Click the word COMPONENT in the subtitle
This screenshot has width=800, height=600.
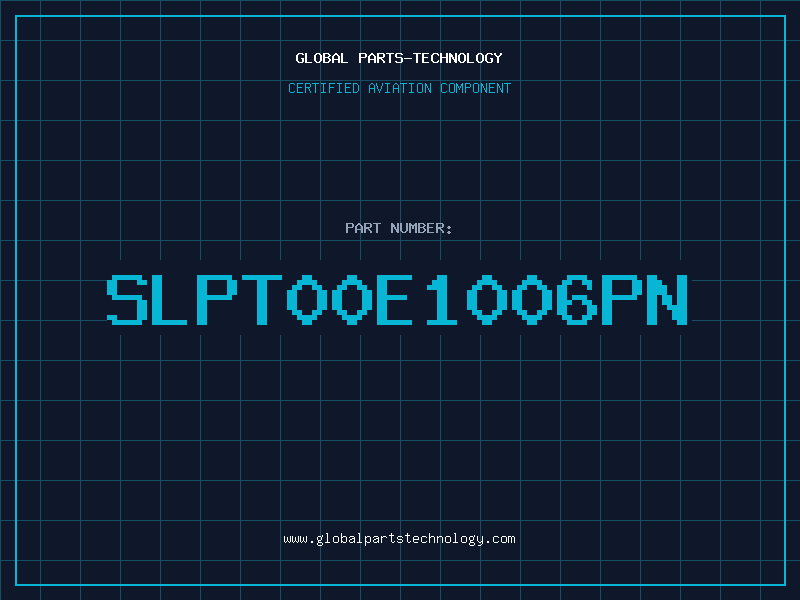pyautogui.click(x=476, y=88)
